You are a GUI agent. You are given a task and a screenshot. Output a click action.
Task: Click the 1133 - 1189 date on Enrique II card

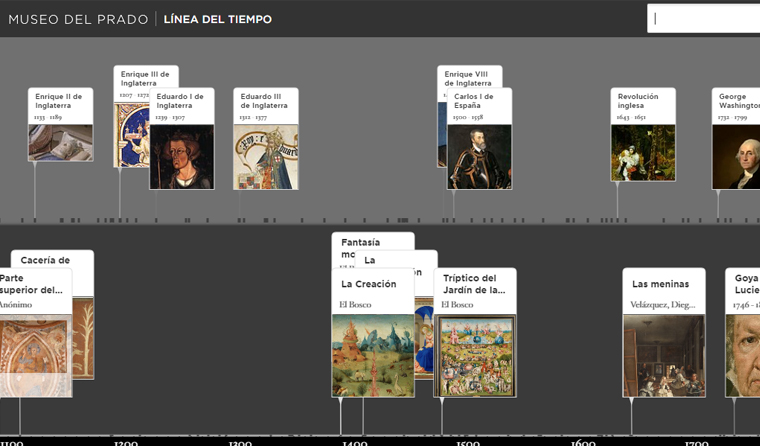[48, 117]
